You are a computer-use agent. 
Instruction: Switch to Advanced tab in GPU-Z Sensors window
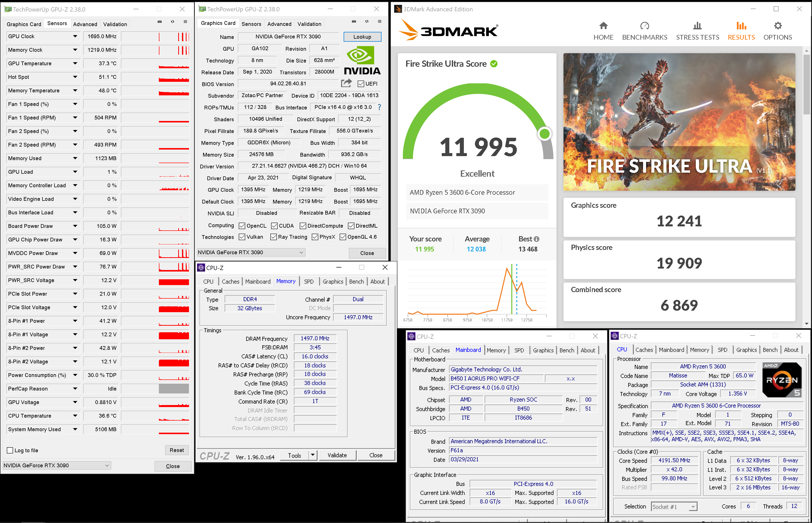(x=85, y=24)
